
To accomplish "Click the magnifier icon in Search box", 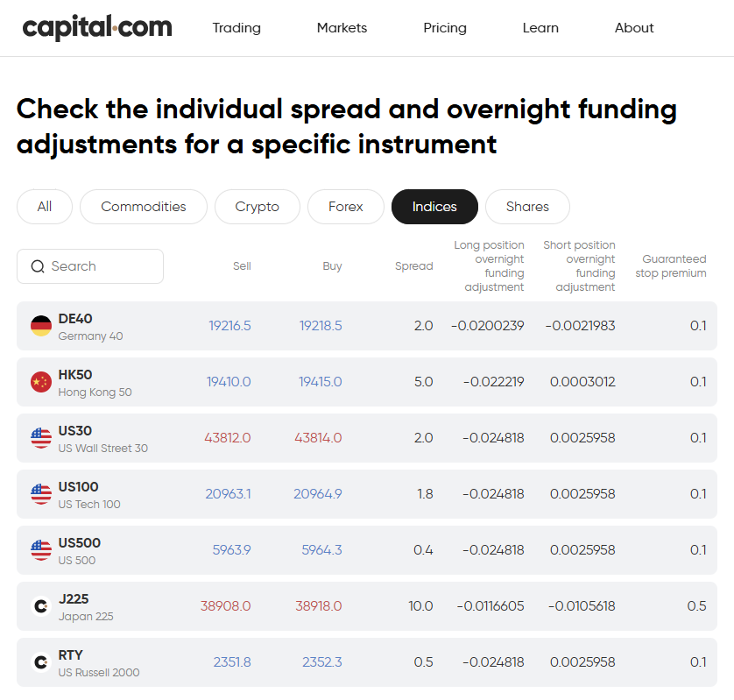I will pyautogui.click(x=38, y=266).
